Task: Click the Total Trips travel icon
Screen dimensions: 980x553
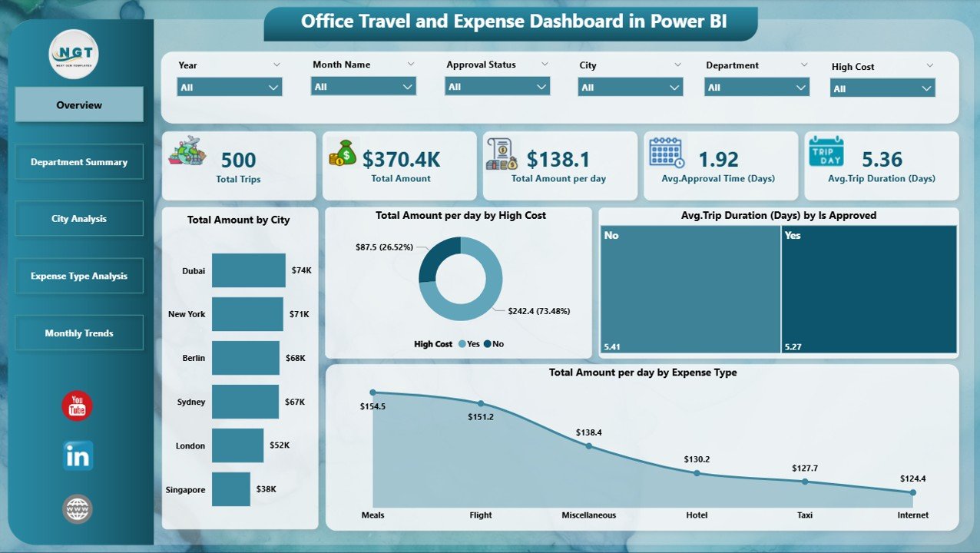Action: pos(187,151)
